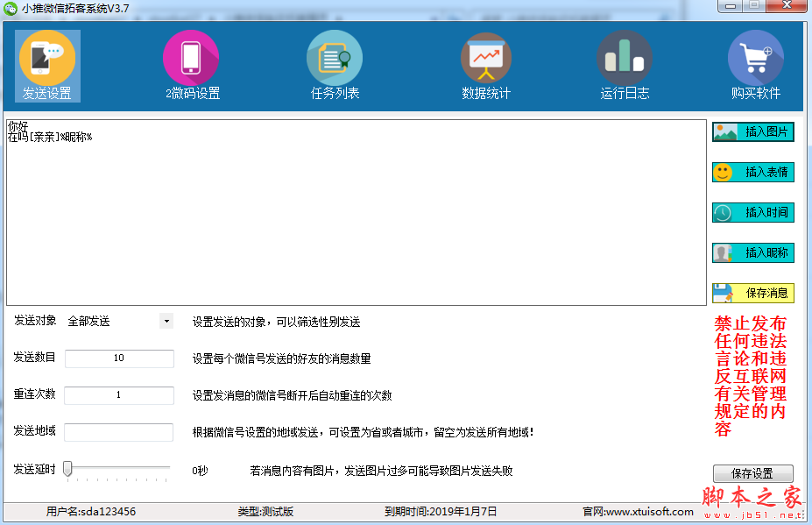
Task: Click inside the message text area
Action: coord(357,212)
